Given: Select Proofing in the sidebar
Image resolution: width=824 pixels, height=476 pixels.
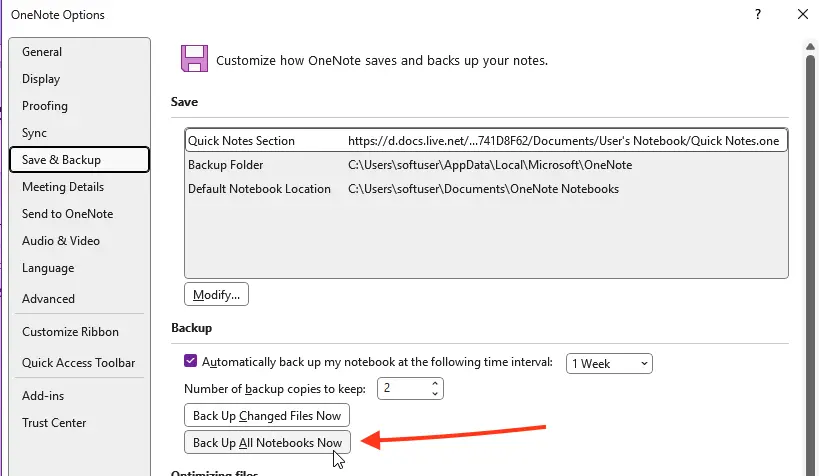Looking at the screenshot, I should 45,106.
